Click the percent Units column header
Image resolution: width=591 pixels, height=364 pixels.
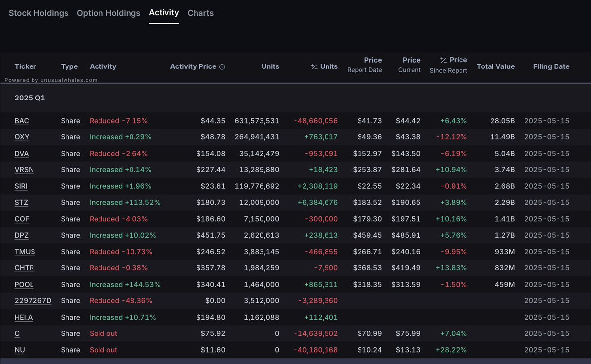click(x=324, y=66)
